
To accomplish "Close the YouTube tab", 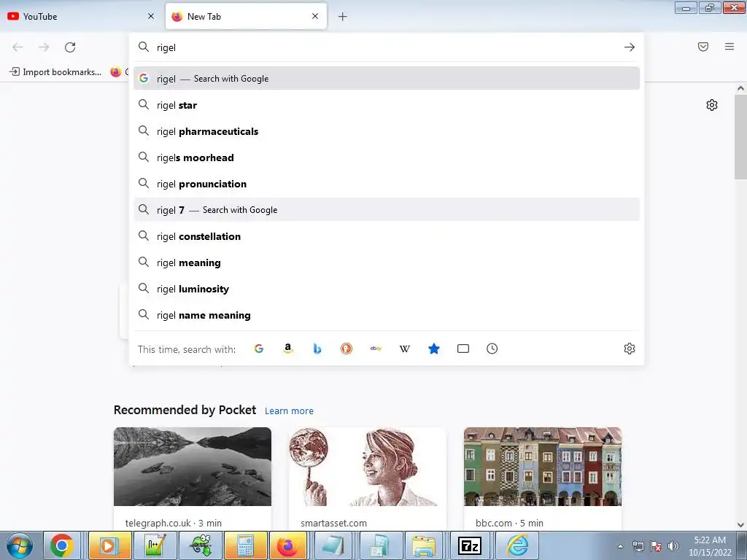I will pyautogui.click(x=151, y=16).
